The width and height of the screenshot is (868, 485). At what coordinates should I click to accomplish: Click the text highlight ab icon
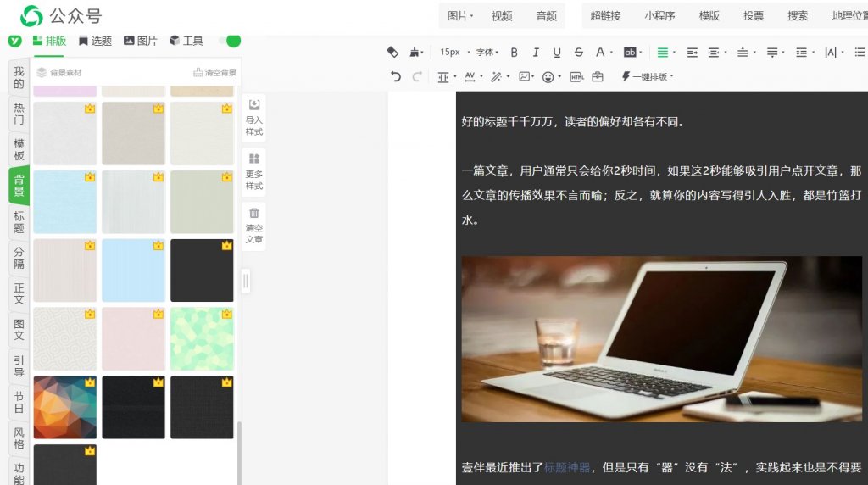click(630, 52)
